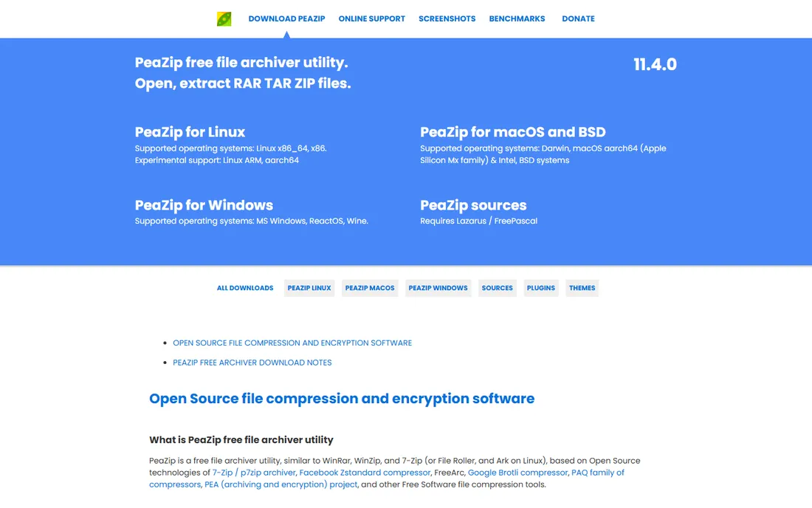The width and height of the screenshot is (812, 508).
Task: Open PeaZip sources heading link
Action: coord(472,205)
